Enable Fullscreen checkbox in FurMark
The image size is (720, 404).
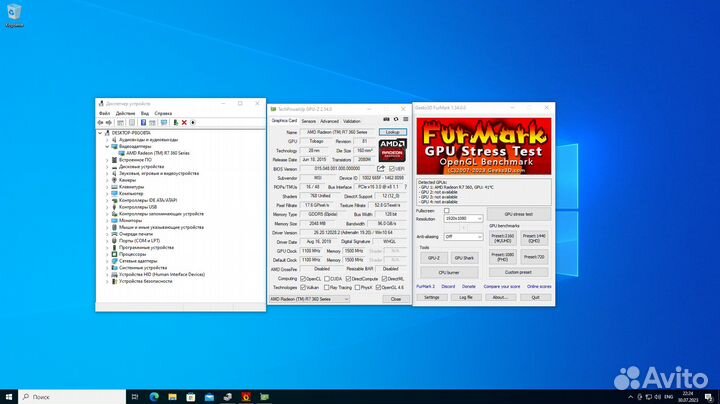(x=446, y=211)
